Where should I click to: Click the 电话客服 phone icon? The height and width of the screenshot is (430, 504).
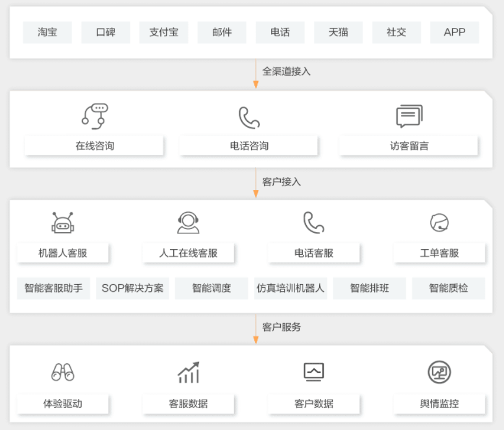[314, 222]
